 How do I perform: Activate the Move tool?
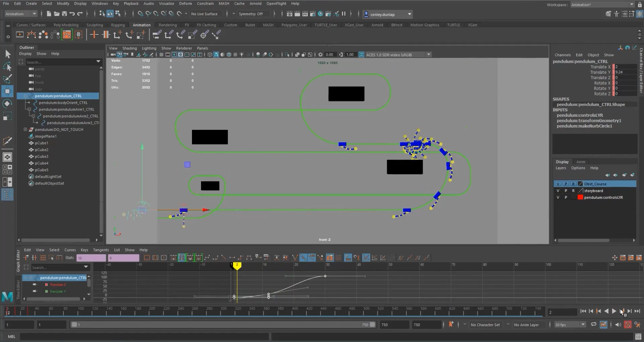[x=7, y=91]
